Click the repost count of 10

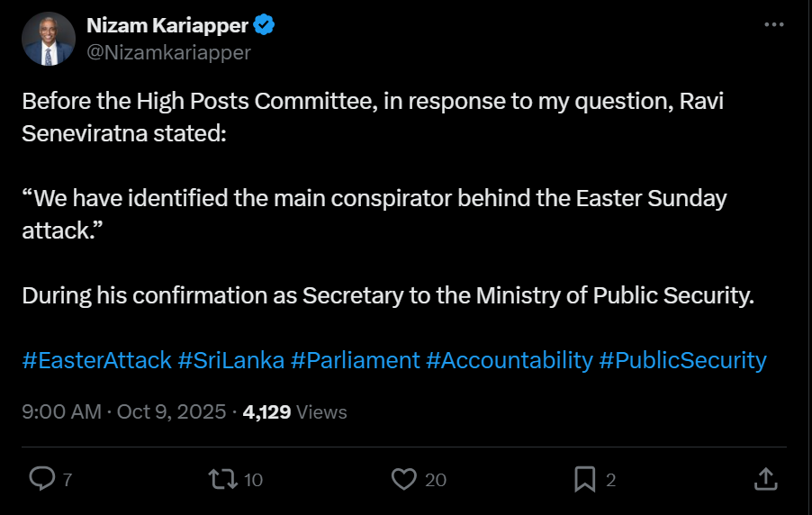click(x=254, y=480)
